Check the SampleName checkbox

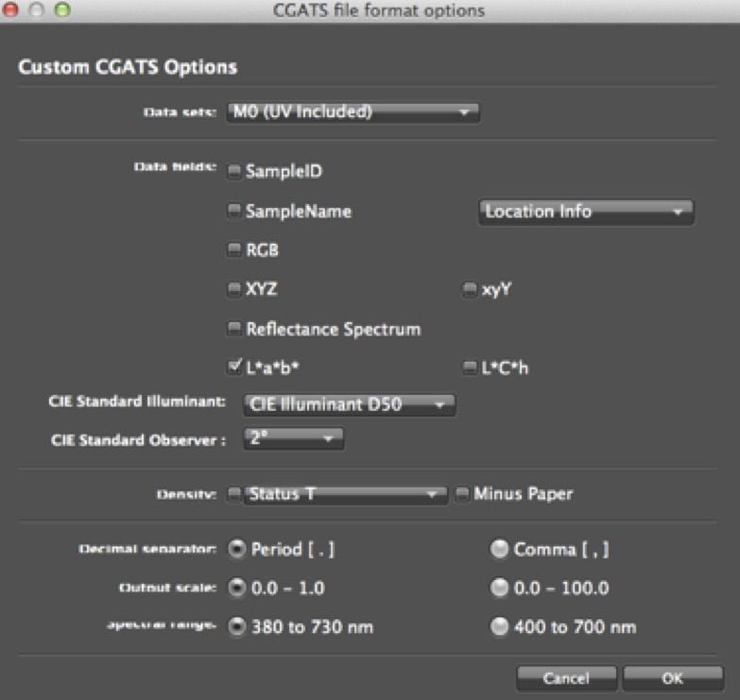point(233,212)
